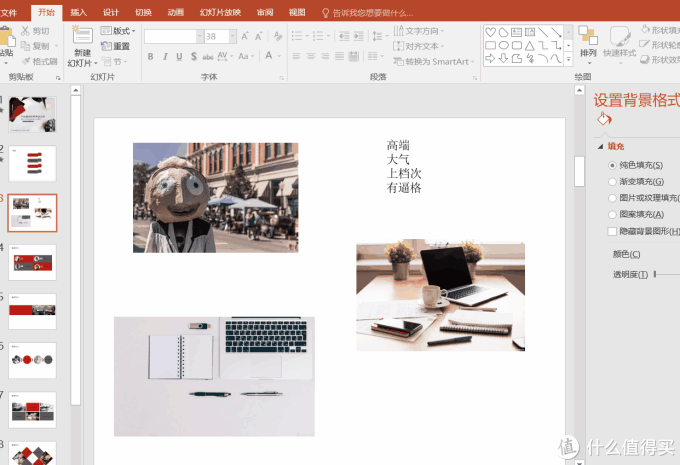Click the Arrange (排列) button
Viewport: 680px width, 465px height.
coord(588,44)
